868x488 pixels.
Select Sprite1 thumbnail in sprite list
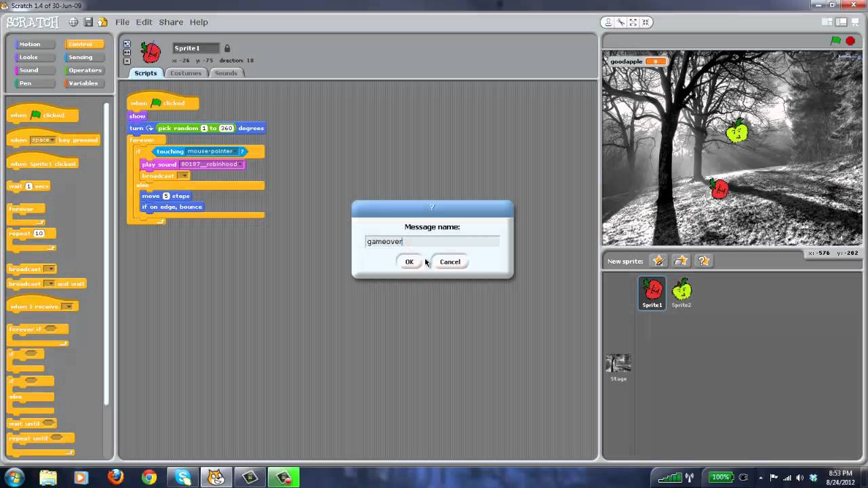pyautogui.click(x=652, y=293)
